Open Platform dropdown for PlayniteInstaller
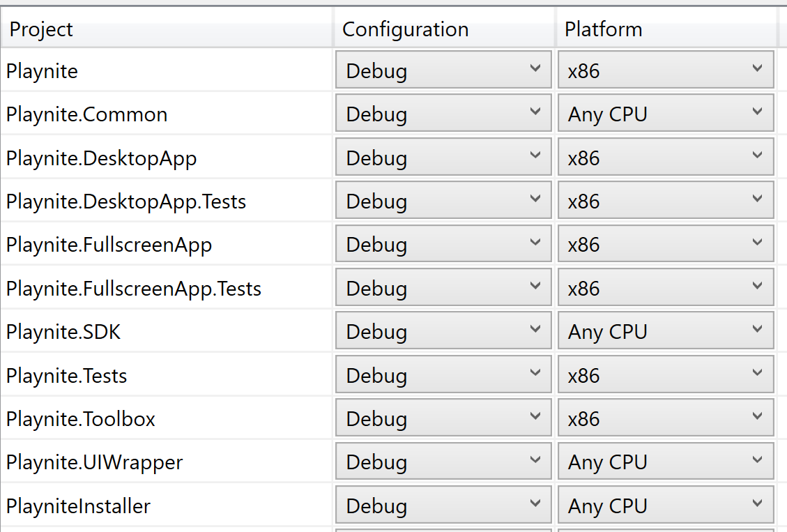 pos(666,505)
